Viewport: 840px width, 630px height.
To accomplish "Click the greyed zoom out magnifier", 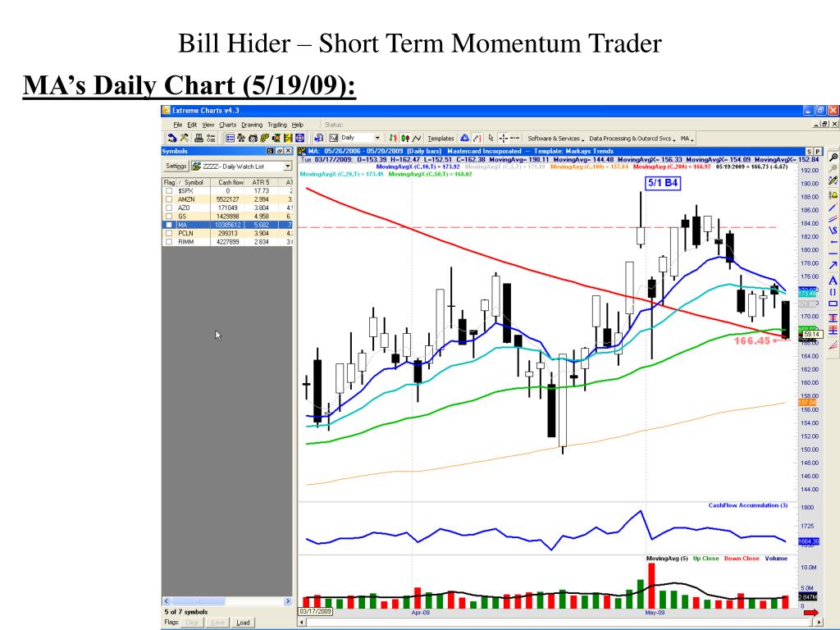I will point(833,169).
